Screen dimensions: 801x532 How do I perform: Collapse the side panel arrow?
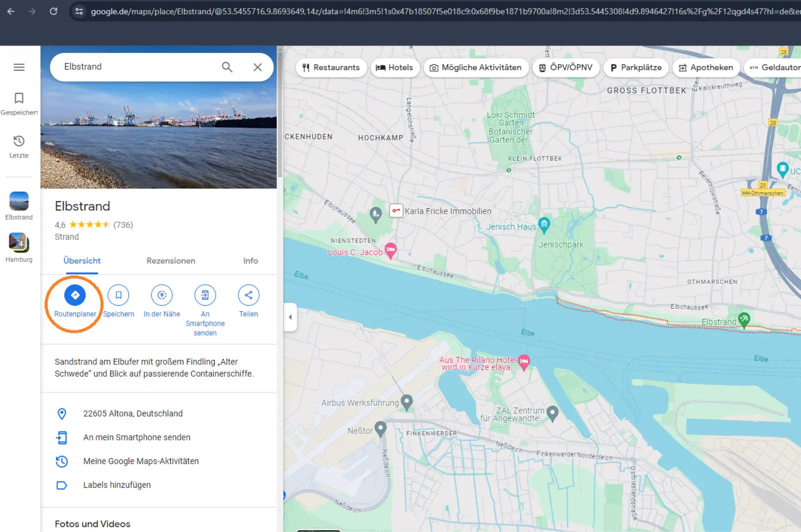pos(290,317)
